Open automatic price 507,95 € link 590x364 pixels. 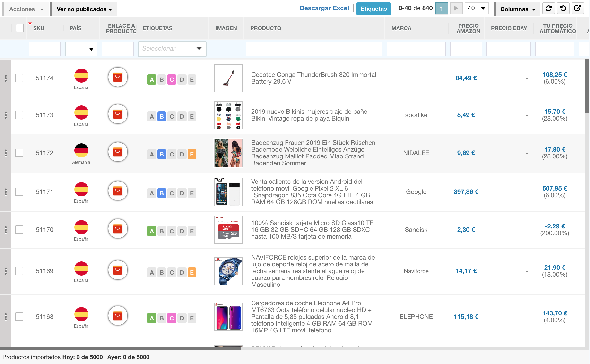tap(555, 188)
